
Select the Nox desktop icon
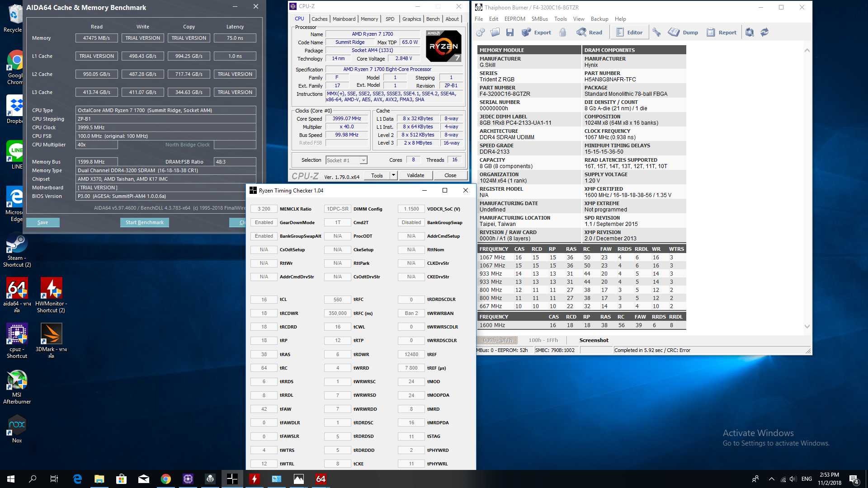[x=17, y=429]
